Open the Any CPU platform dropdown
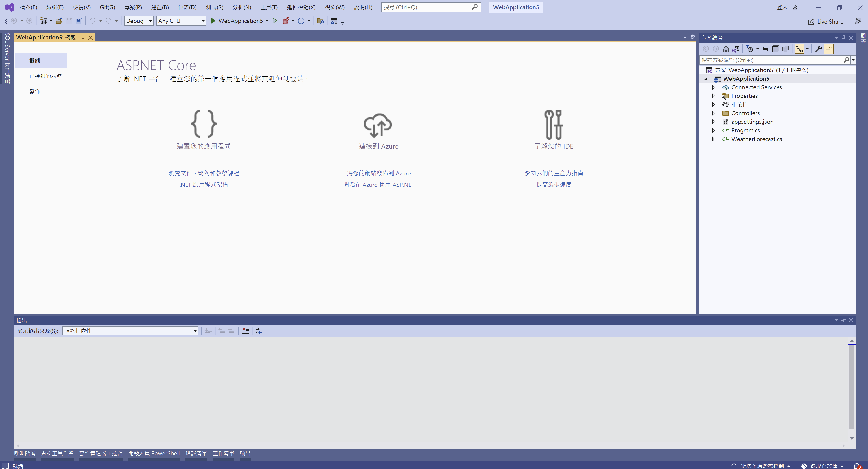This screenshot has width=868, height=469. pyautogui.click(x=203, y=21)
